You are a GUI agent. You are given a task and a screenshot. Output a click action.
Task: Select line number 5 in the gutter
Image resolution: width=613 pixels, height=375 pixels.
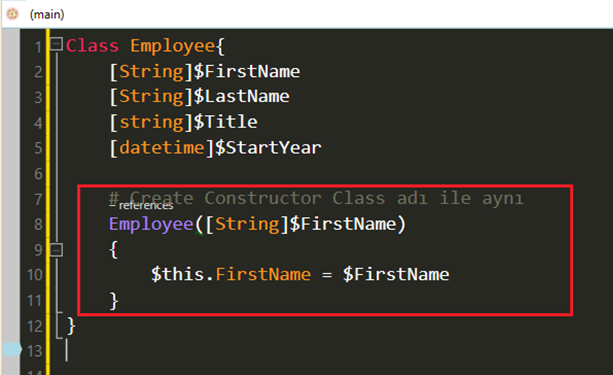pyautogui.click(x=38, y=148)
